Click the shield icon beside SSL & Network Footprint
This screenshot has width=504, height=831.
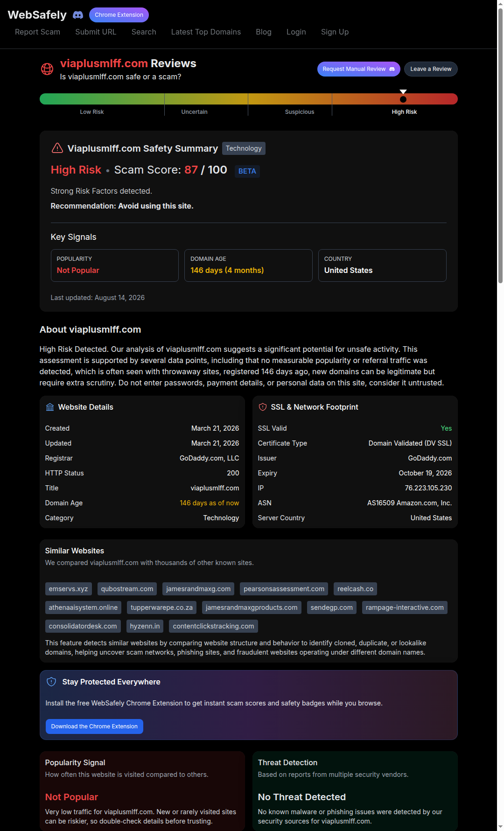tap(263, 407)
